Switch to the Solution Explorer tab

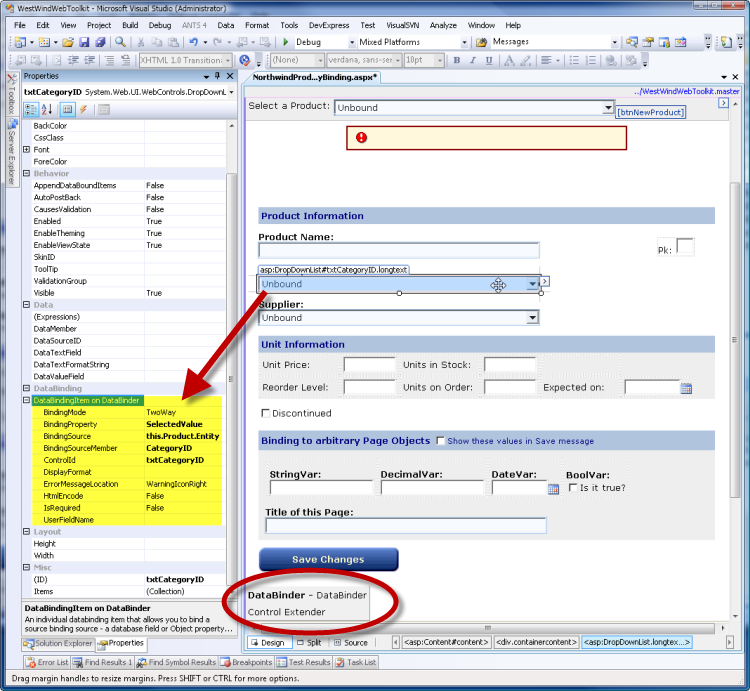58,643
